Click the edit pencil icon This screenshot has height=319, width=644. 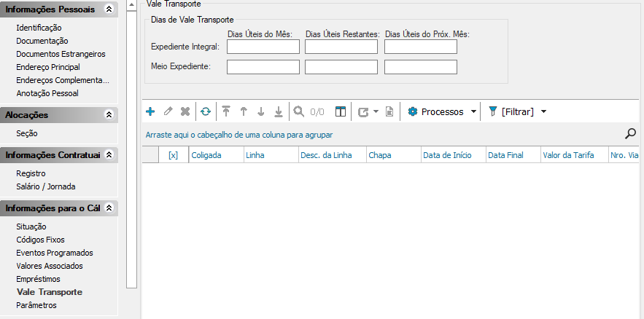168,111
